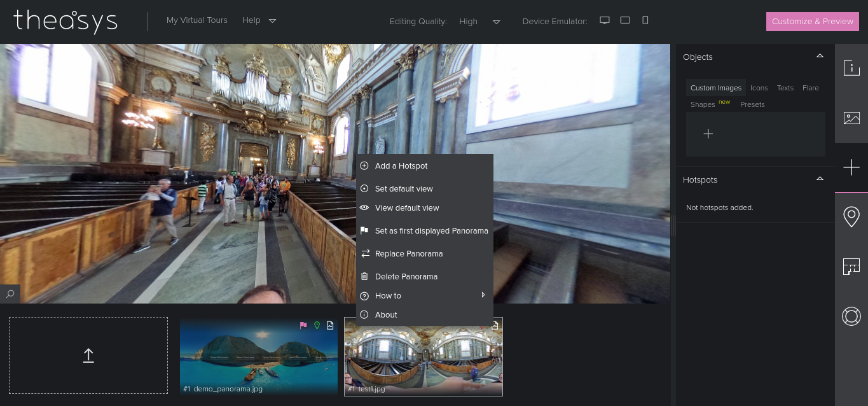This screenshot has height=406, width=868.
Task: Open the map location pin sidebar icon
Action: pos(851,217)
